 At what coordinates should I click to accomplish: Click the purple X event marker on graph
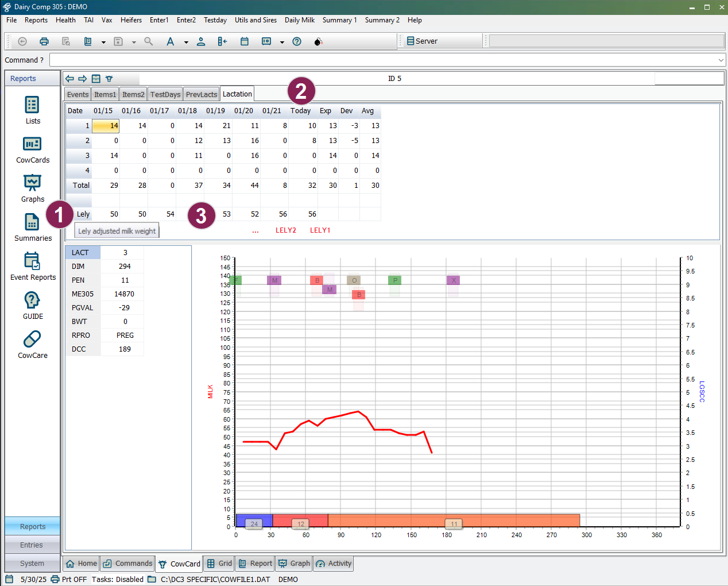(x=454, y=280)
